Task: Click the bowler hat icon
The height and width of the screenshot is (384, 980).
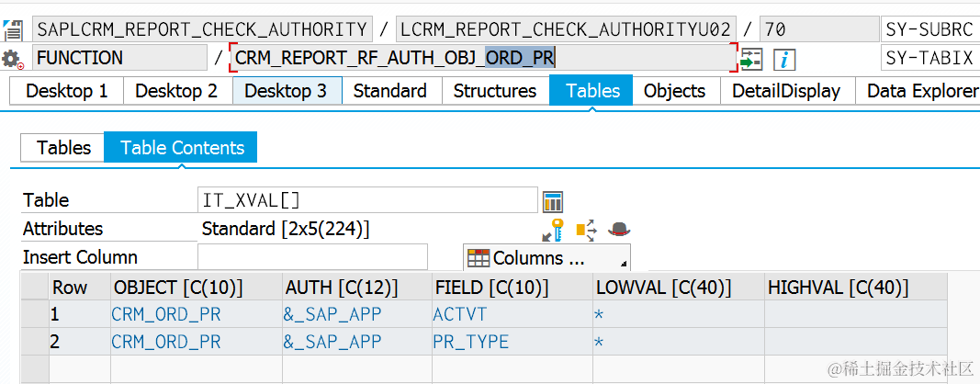Action: [x=619, y=229]
